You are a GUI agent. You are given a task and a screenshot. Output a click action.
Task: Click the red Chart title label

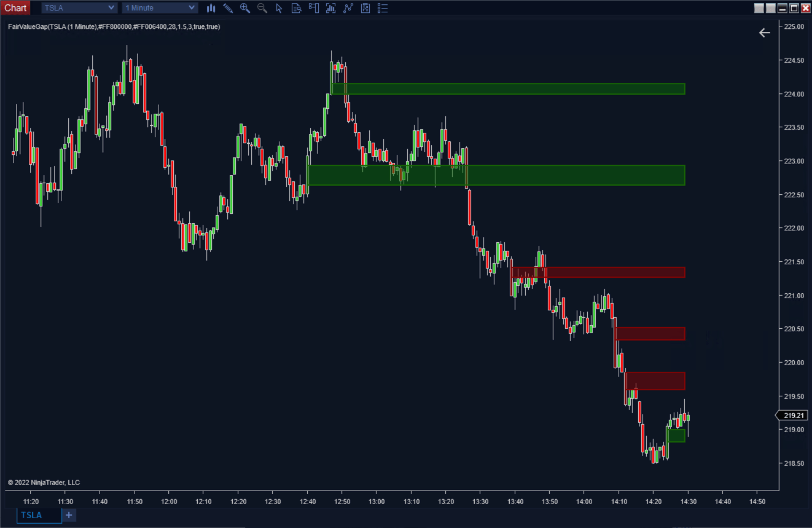pyautogui.click(x=15, y=8)
